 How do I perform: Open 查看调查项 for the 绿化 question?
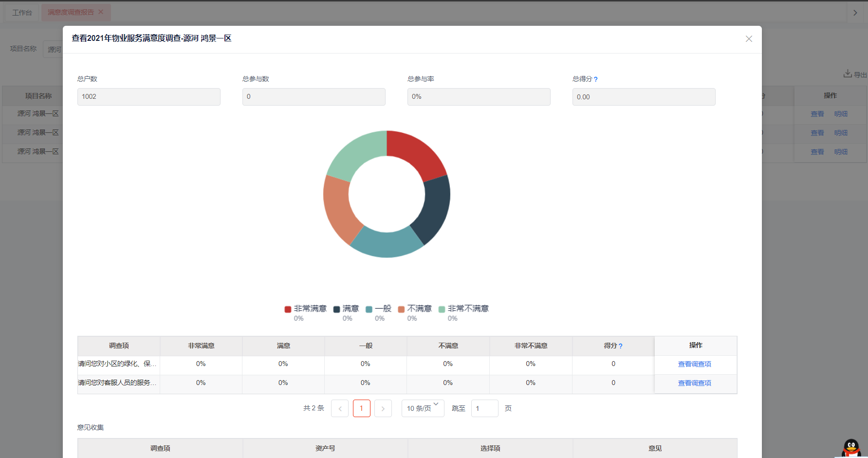(x=695, y=364)
